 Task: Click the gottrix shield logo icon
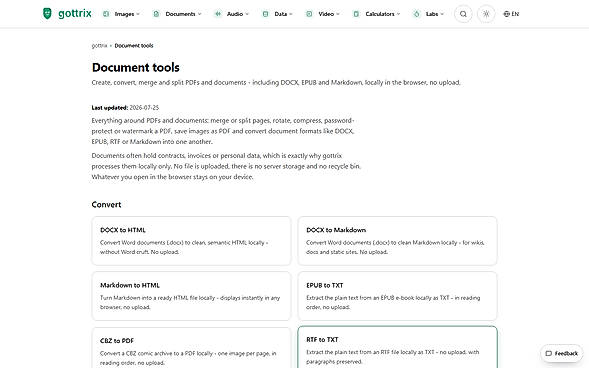tap(47, 14)
